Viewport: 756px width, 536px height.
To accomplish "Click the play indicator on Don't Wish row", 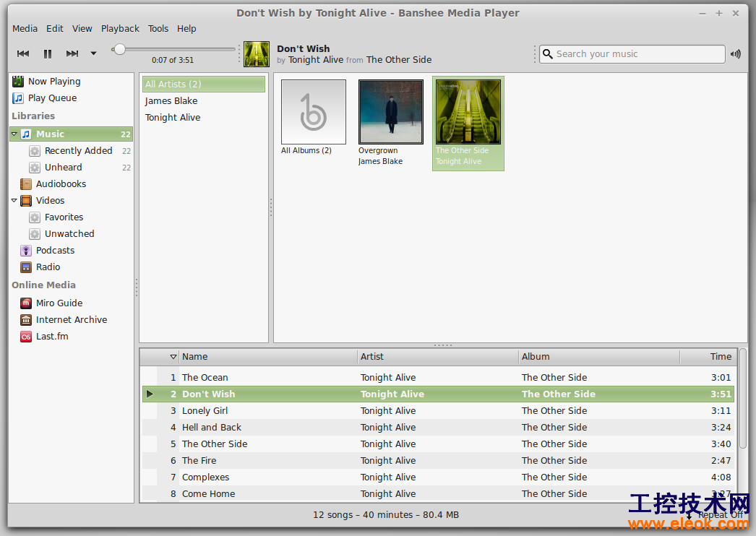I will (150, 394).
